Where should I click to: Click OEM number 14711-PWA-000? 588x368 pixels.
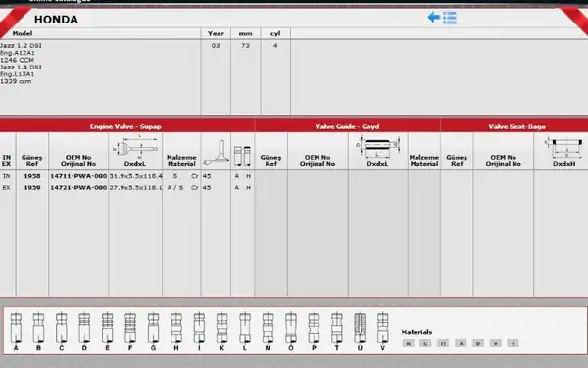tap(78, 176)
